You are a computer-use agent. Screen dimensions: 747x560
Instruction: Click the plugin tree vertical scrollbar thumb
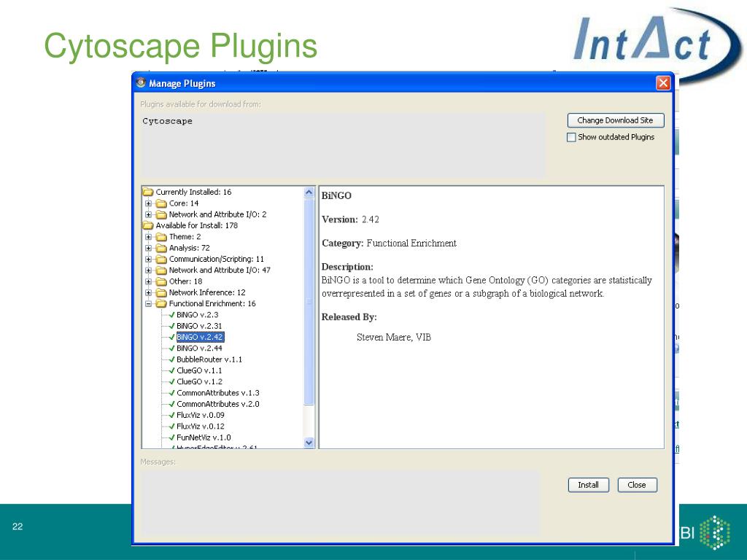click(309, 302)
